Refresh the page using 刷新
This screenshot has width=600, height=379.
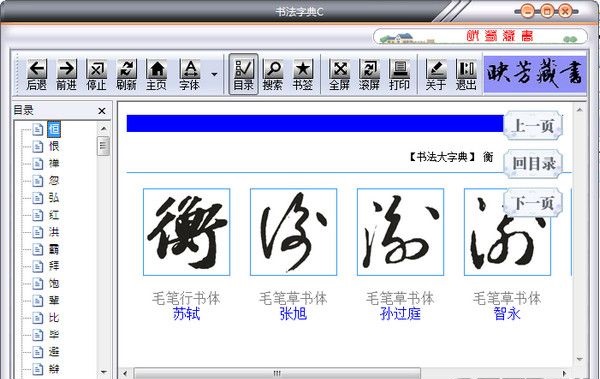pos(126,75)
